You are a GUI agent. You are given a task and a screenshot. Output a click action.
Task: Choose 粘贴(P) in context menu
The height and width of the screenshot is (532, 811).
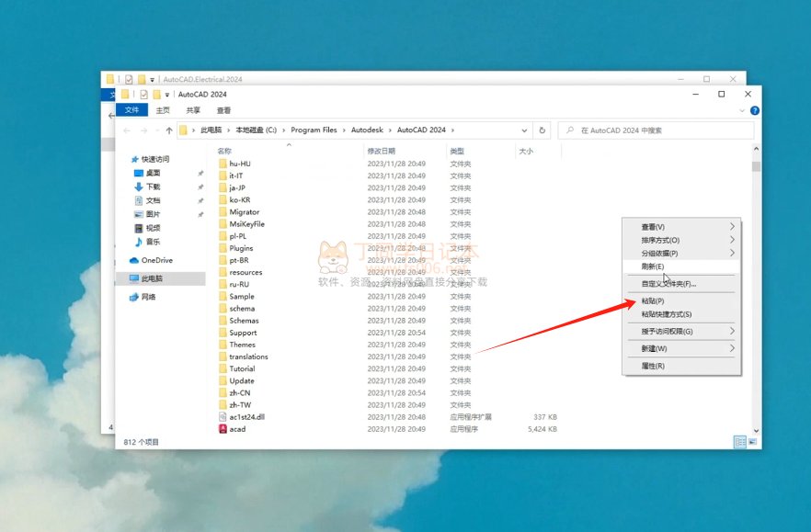[x=681, y=300]
